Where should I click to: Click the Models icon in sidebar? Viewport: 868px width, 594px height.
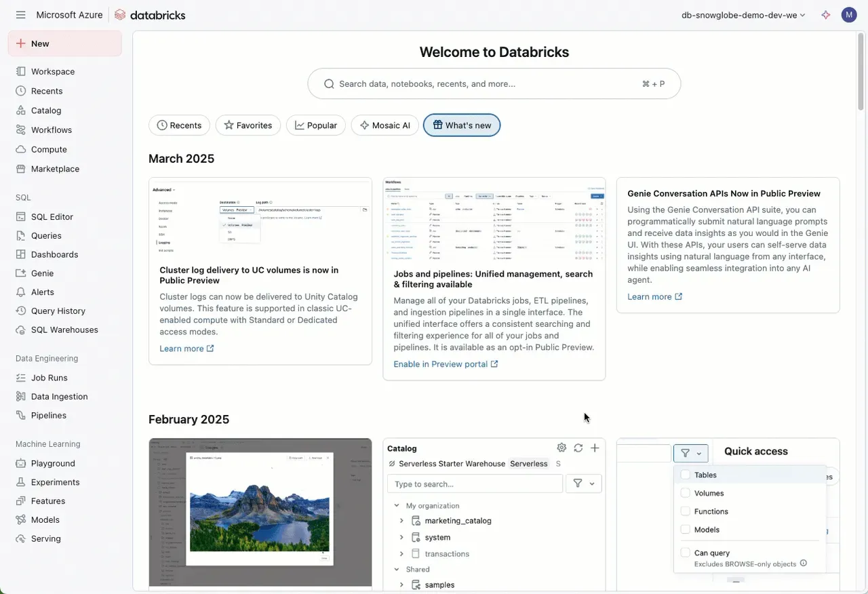pyautogui.click(x=21, y=519)
